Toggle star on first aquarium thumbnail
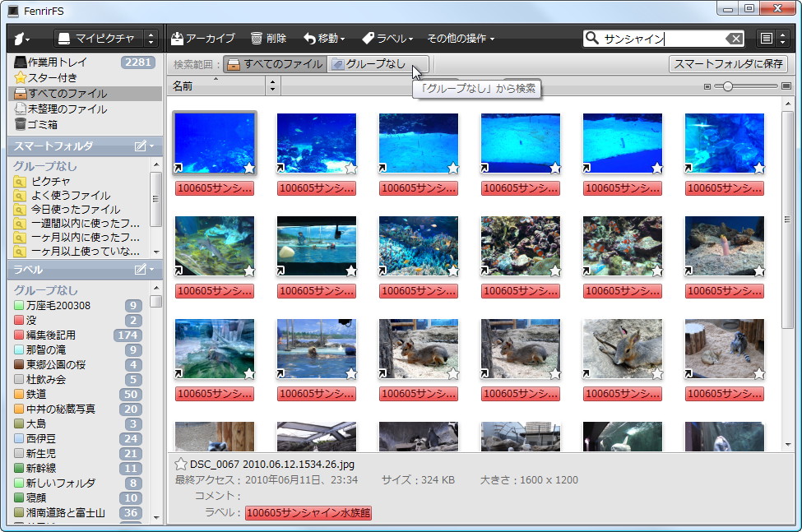The height and width of the screenshot is (532, 802). pos(249,168)
